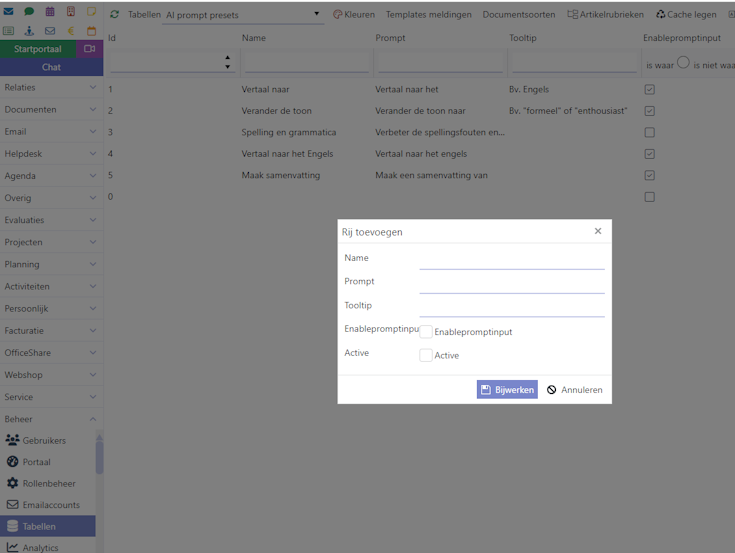Decrement the Id filter stepper down arrow
The width and height of the screenshot is (735, 553).
click(227, 67)
